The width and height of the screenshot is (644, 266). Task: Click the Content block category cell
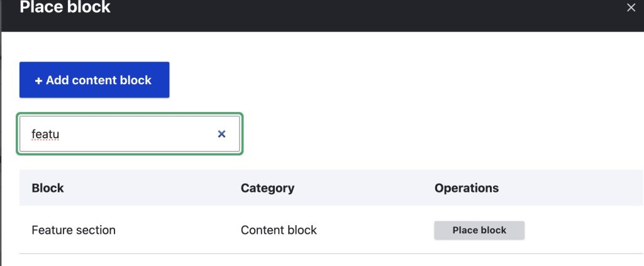click(279, 230)
